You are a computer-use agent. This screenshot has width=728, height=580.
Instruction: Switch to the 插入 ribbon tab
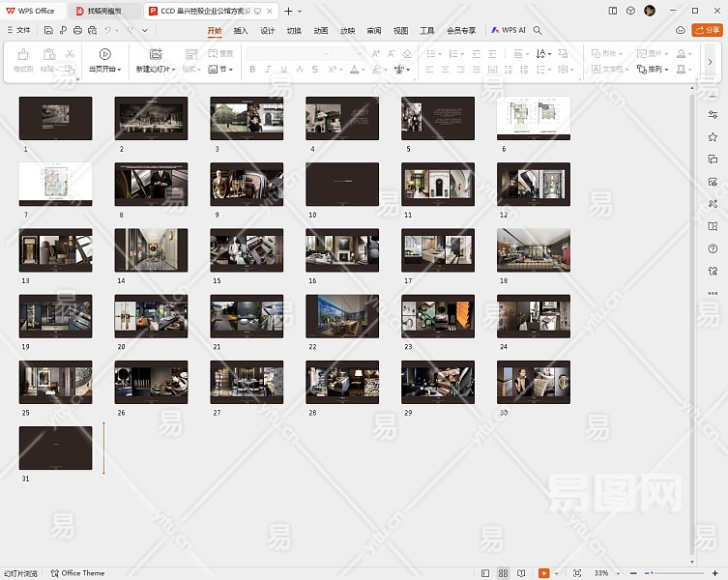point(241,30)
